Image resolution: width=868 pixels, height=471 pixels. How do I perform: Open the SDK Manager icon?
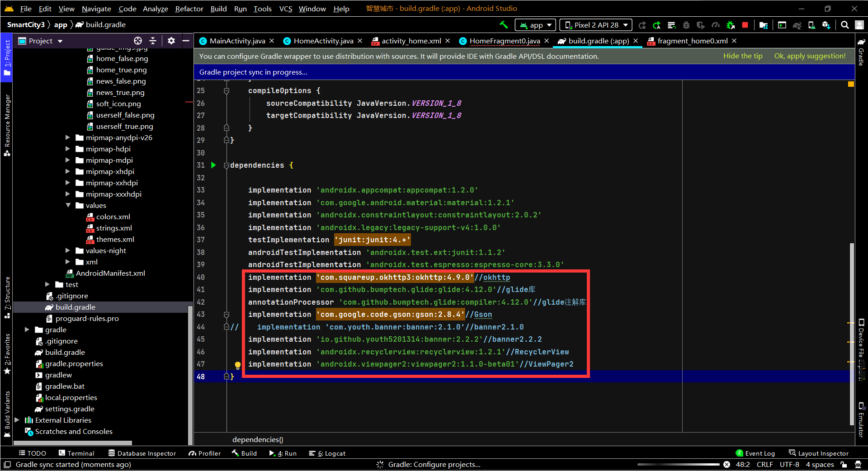coord(826,25)
